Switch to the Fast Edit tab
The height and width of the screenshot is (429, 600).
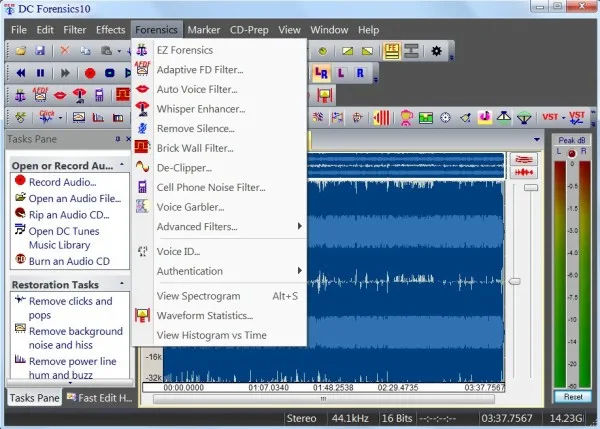click(100, 398)
